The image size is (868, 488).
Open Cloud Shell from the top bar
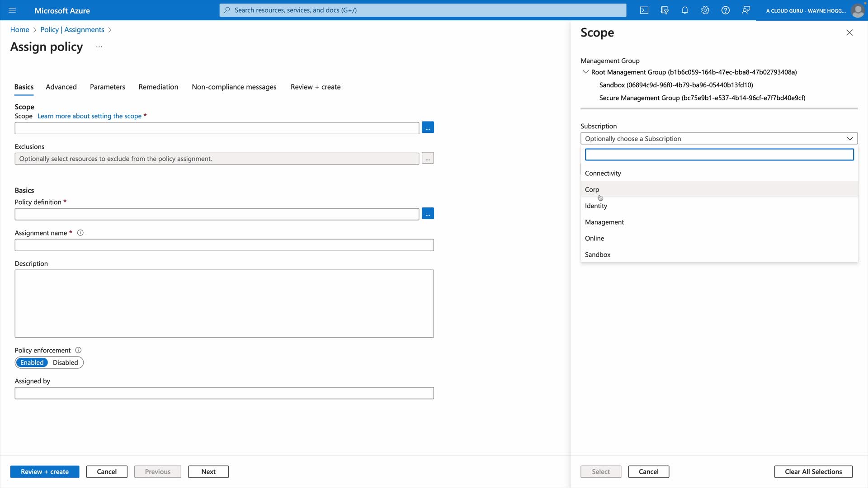(x=644, y=10)
